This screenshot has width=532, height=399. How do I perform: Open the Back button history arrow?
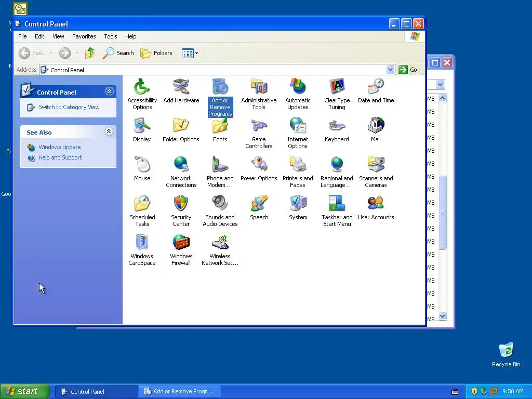click(x=51, y=53)
